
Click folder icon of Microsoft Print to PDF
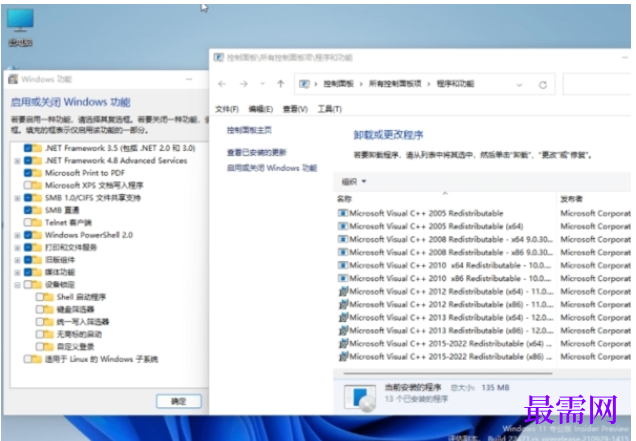click(37, 173)
